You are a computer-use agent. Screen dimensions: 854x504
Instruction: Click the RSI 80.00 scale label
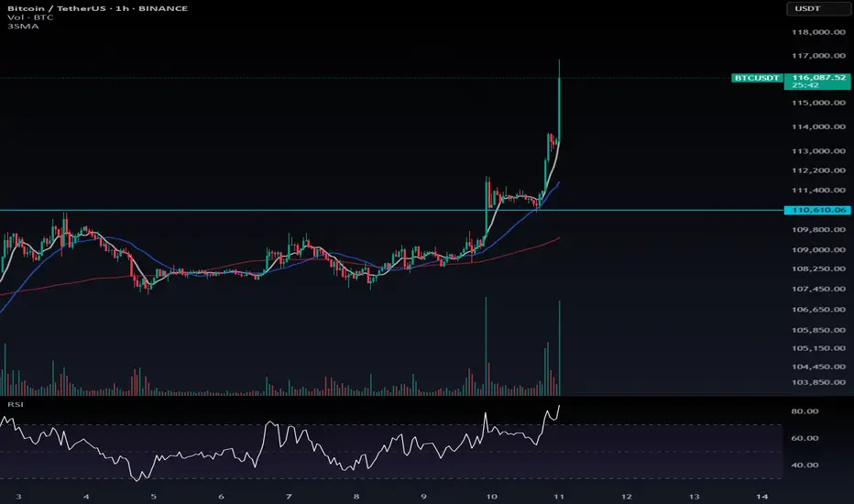(x=805, y=411)
